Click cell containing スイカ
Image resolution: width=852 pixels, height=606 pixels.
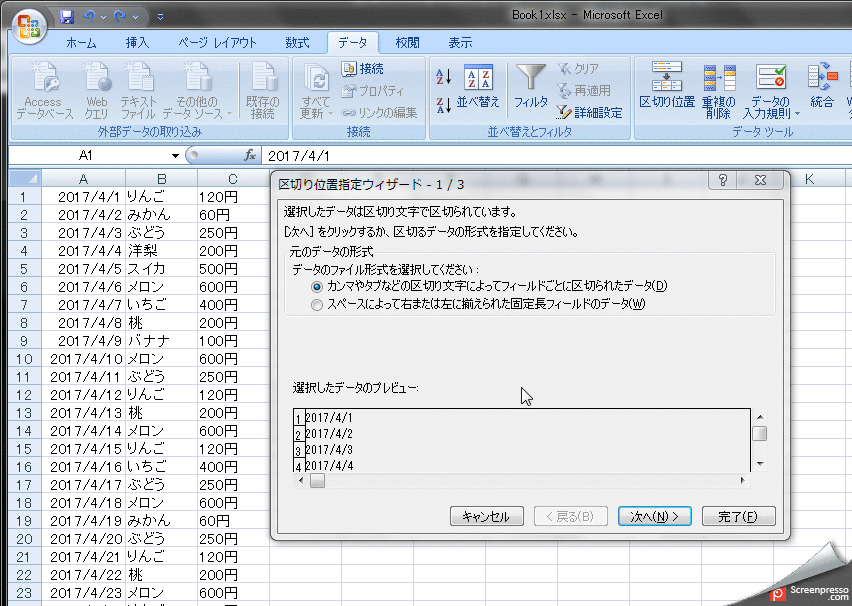pos(161,269)
